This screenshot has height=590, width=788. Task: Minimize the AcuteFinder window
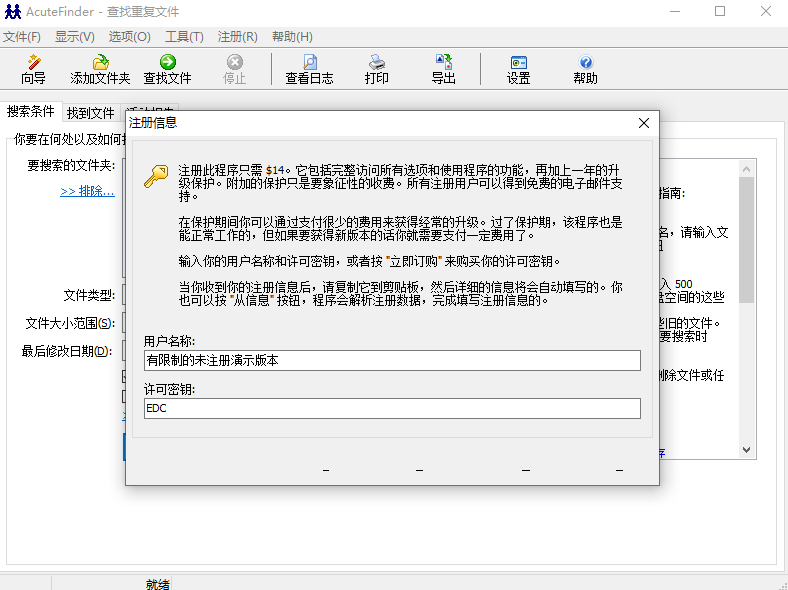tap(675, 11)
